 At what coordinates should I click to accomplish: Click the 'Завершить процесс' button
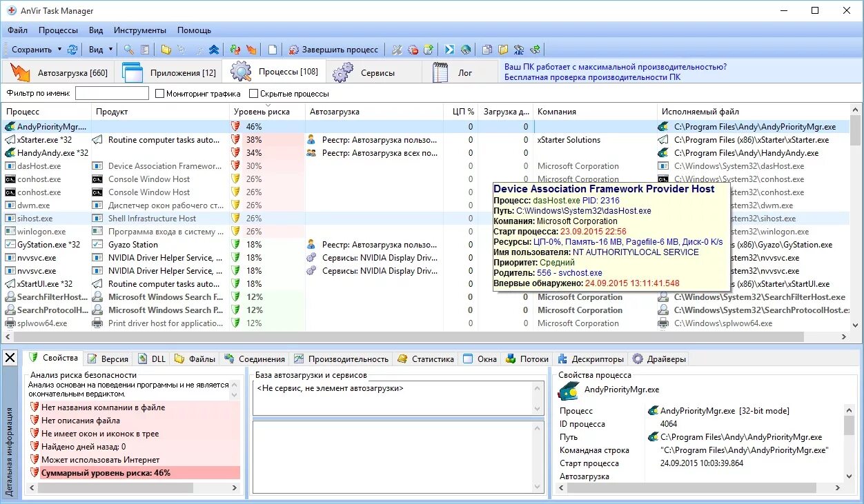334,50
